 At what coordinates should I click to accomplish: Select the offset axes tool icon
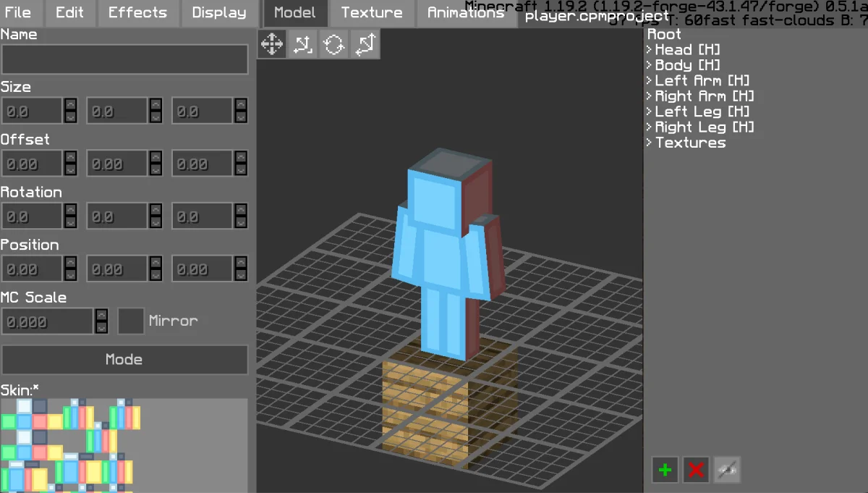[x=303, y=44]
